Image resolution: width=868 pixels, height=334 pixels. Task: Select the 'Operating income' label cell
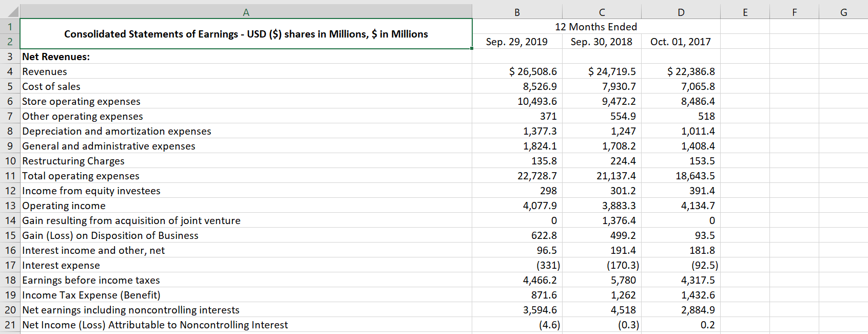246,206
